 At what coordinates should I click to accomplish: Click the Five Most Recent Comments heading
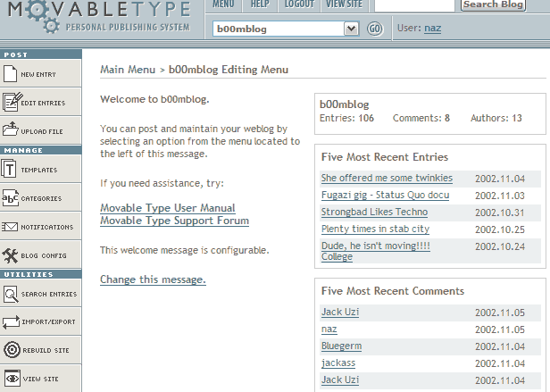click(x=393, y=291)
